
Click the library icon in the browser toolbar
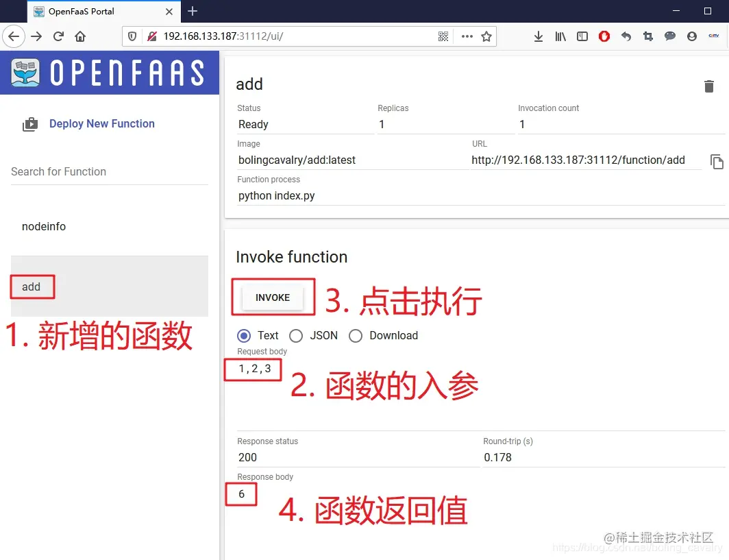pos(560,36)
